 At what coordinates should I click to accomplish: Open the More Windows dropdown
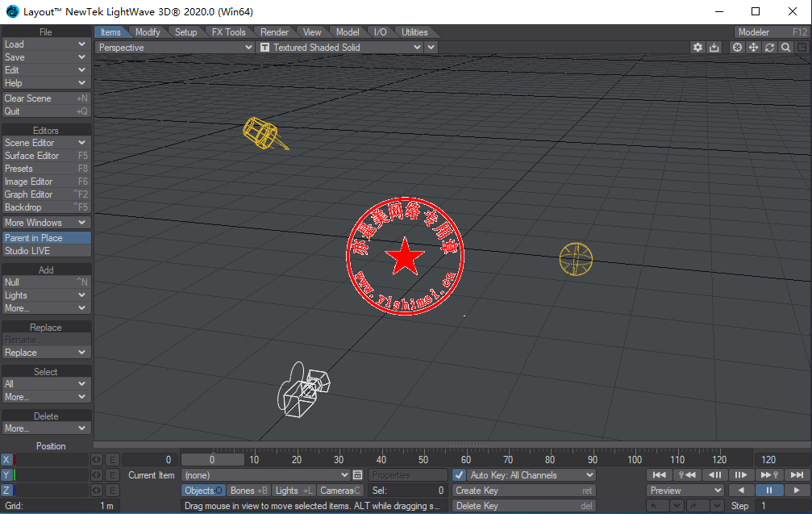pyautogui.click(x=47, y=222)
